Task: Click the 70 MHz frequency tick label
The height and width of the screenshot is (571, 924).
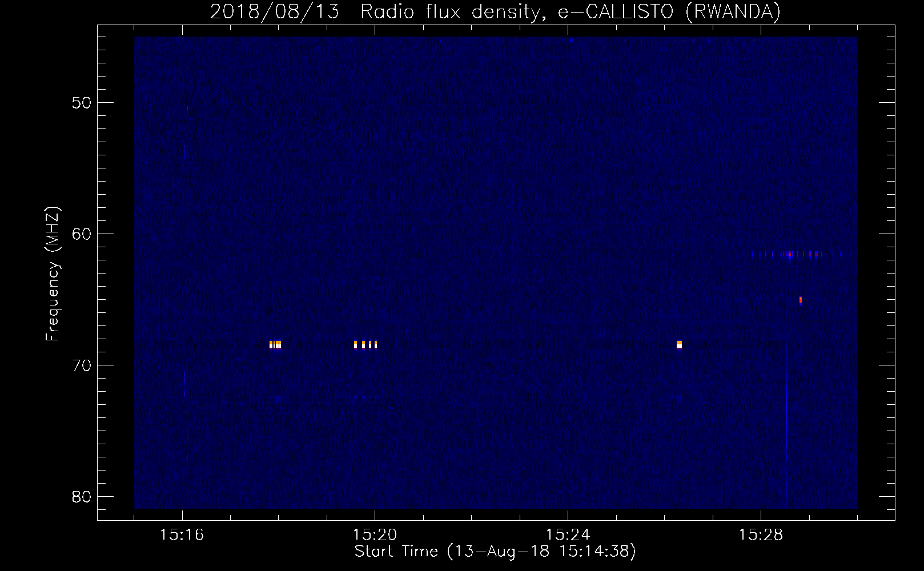Action: 82,365
